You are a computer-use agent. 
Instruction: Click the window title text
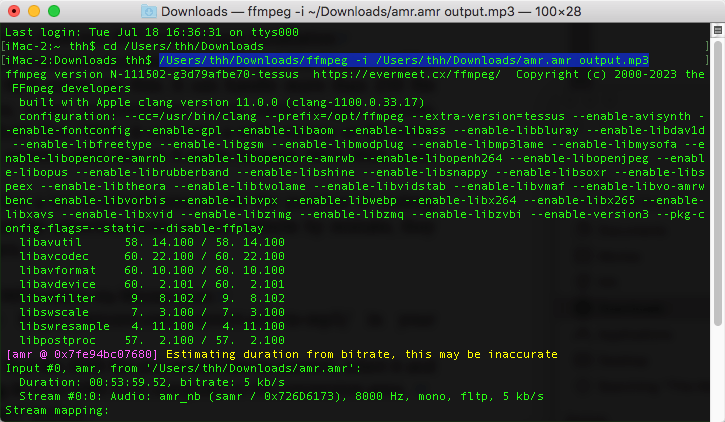[371, 11]
